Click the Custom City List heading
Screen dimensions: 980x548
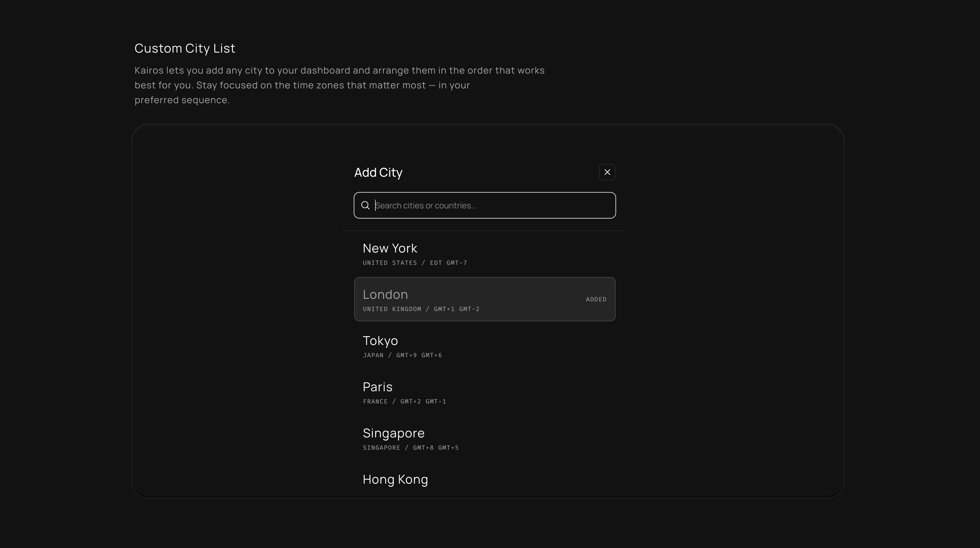pos(185,48)
